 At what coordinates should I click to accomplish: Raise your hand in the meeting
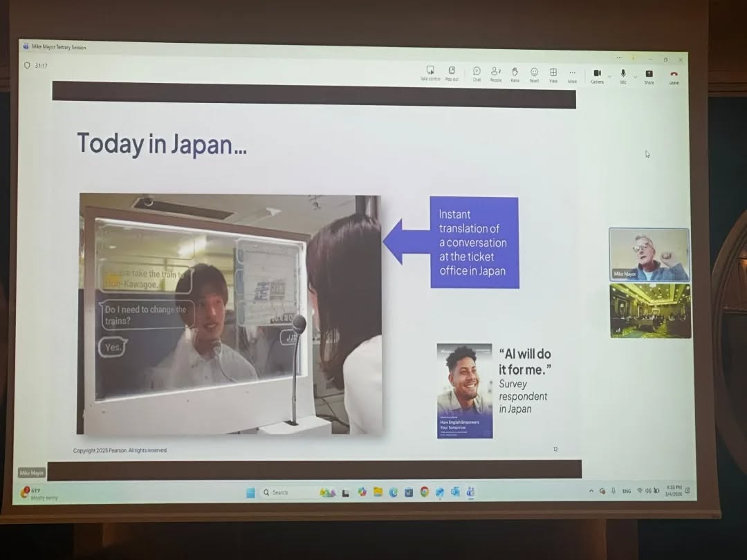[x=515, y=73]
